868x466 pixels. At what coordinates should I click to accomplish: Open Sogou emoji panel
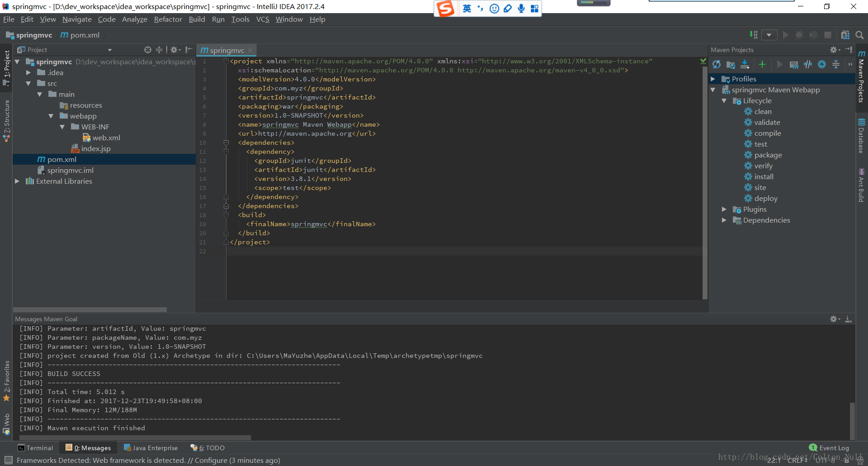tap(494, 9)
